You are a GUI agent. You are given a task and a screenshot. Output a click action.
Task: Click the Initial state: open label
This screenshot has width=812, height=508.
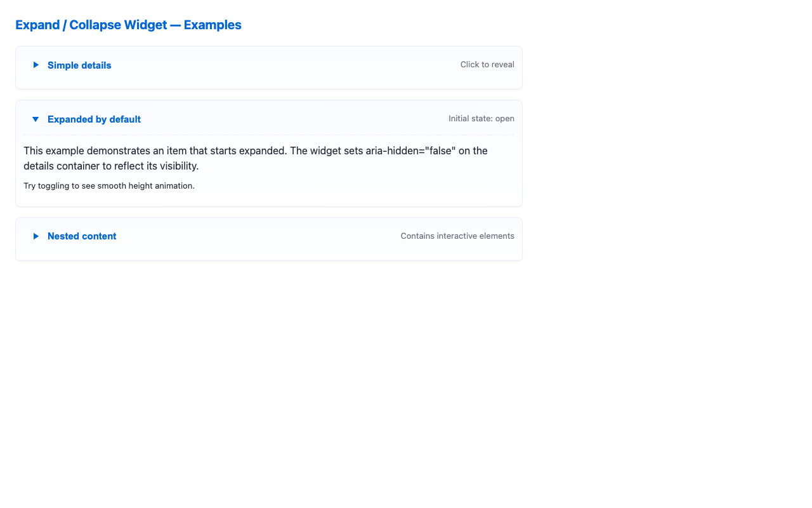click(x=481, y=119)
